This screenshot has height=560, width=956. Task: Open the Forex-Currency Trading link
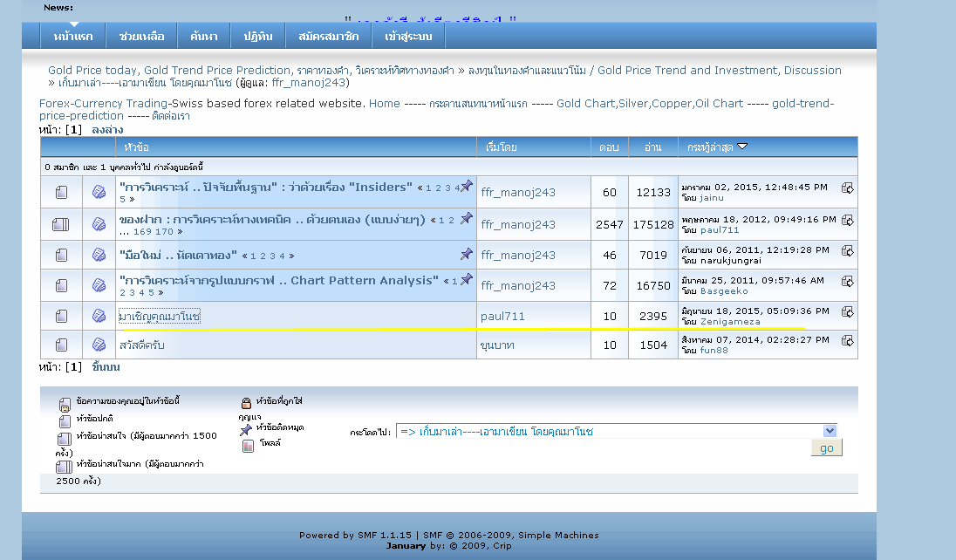103,103
